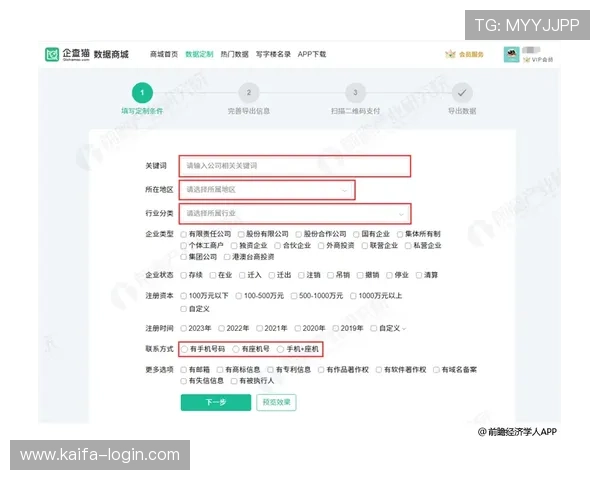The image size is (600, 480).
Task: Check 迁入 enterprise status
Action: pyautogui.click(x=242, y=275)
